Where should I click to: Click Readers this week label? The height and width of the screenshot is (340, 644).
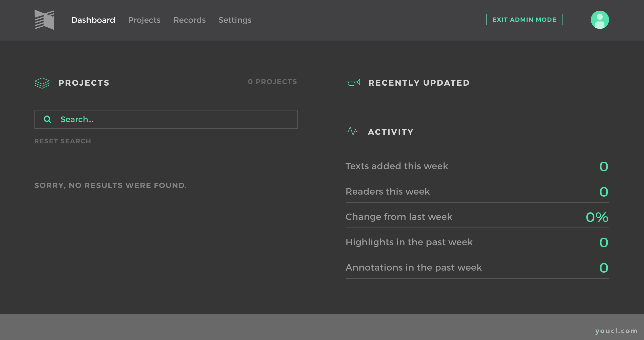[388, 192]
